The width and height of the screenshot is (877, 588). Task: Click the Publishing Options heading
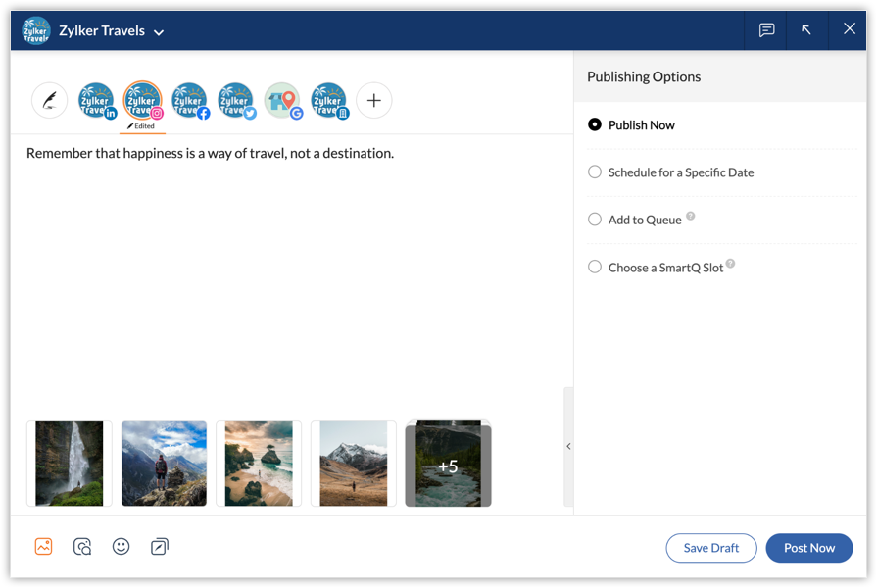tap(644, 76)
